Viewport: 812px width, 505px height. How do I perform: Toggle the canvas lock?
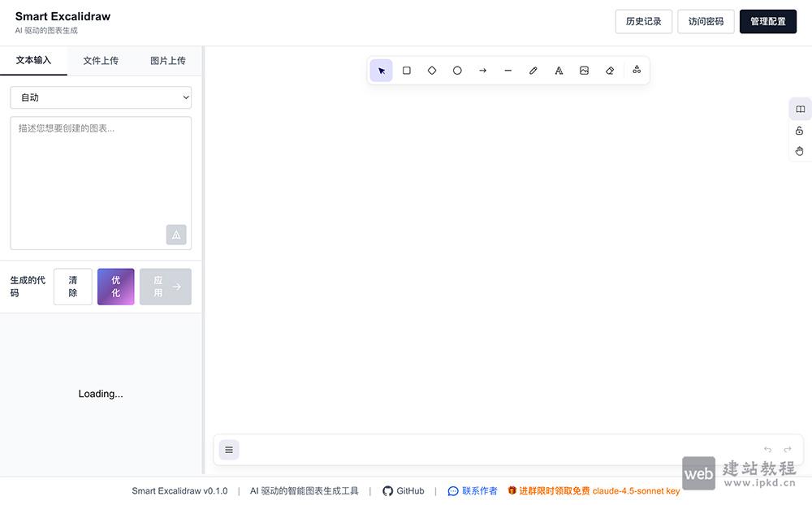(x=800, y=130)
